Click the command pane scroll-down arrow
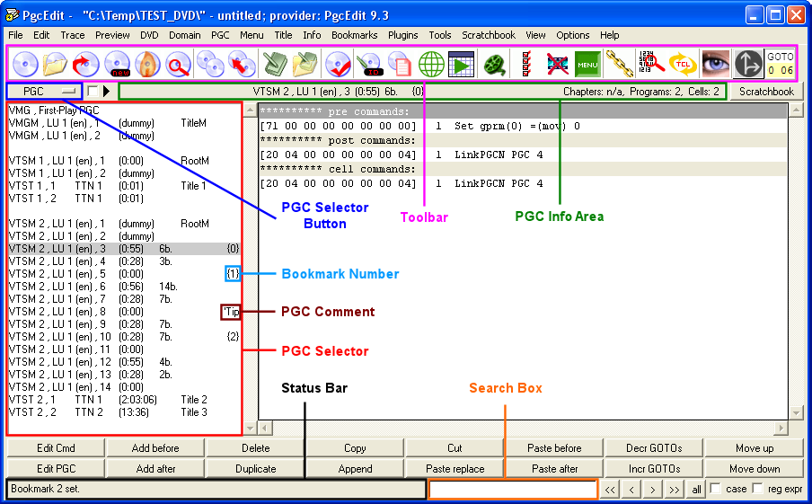This screenshot has width=812, height=504. tap(797, 413)
